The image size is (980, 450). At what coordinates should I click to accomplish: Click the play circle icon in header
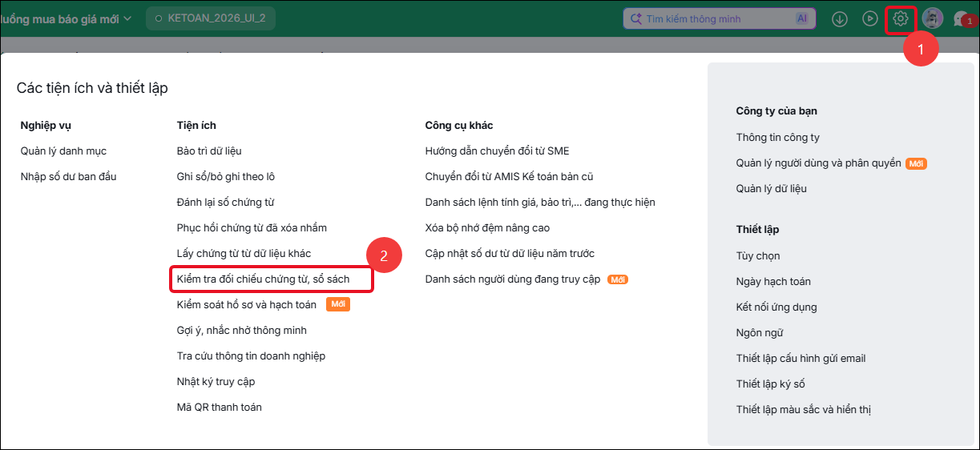point(870,18)
